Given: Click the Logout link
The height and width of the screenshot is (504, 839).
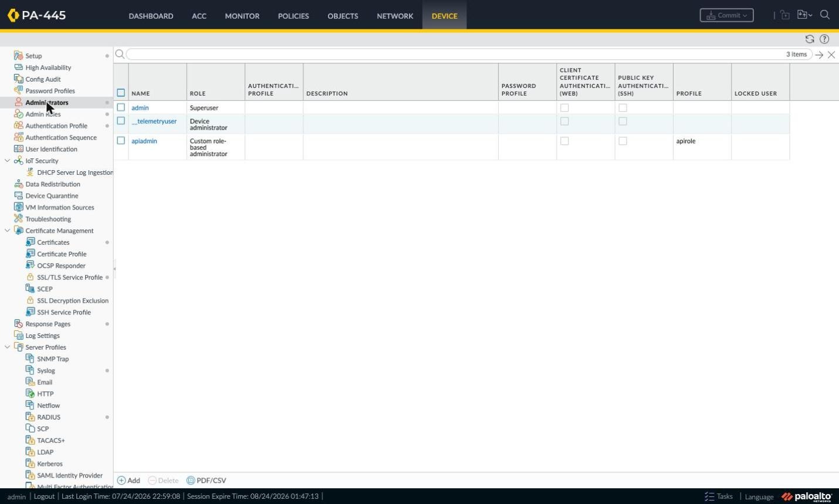Looking at the screenshot, I should [44, 496].
